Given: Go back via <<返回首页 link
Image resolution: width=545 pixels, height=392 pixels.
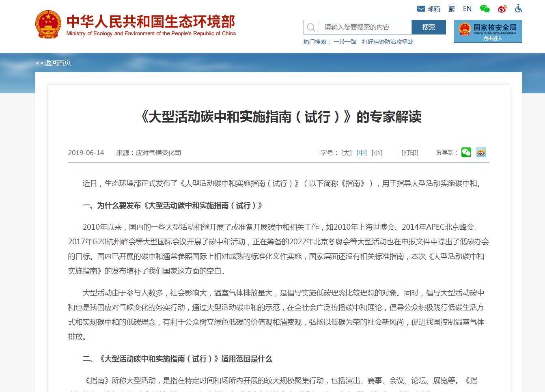Looking at the screenshot, I should pos(54,62).
